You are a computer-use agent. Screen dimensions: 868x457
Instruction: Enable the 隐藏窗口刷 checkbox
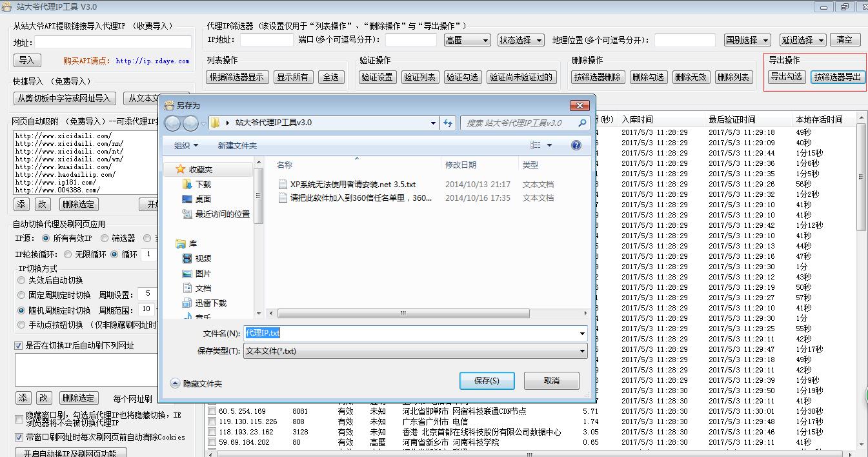point(19,419)
